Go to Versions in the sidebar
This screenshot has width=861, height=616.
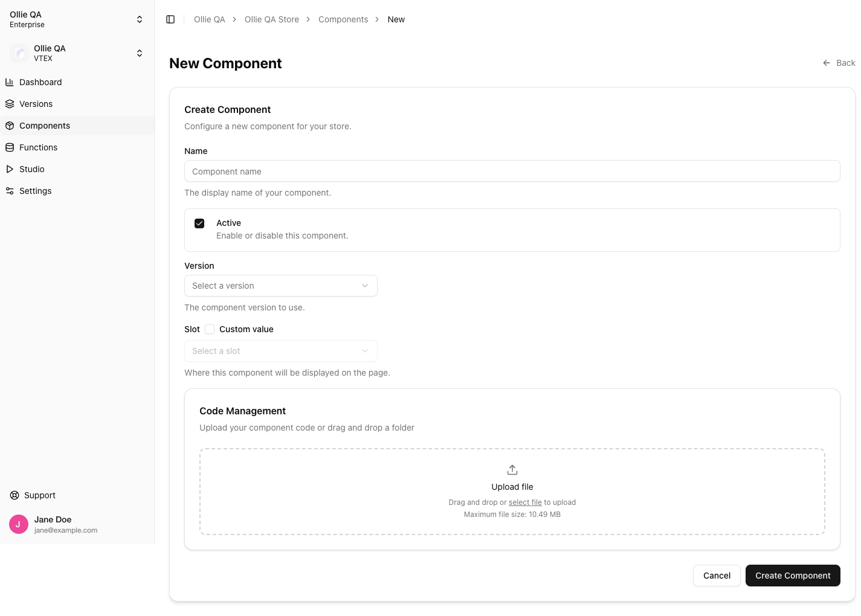coord(77,104)
